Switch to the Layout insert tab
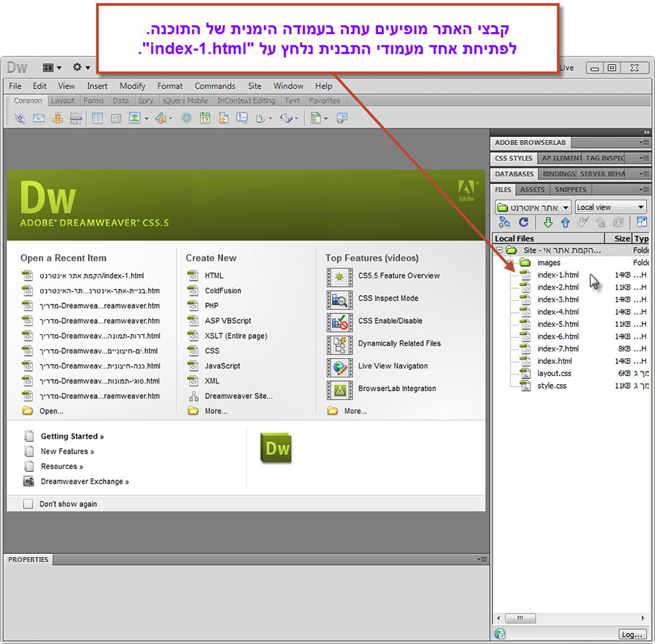The height and width of the screenshot is (644, 655). [x=63, y=101]
